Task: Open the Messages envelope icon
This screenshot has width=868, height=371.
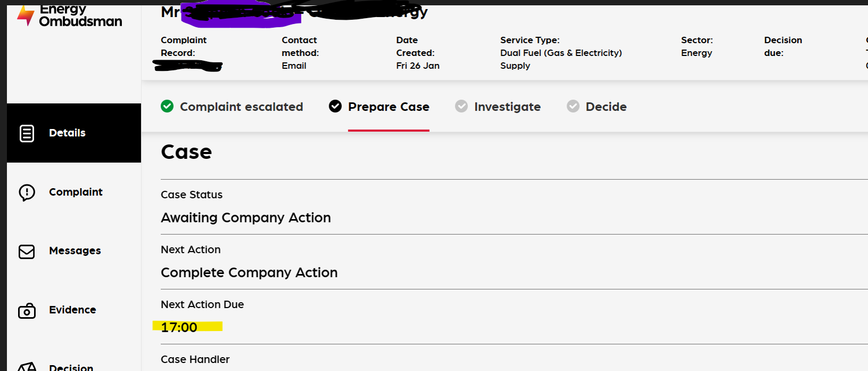Action: (27, 252)
